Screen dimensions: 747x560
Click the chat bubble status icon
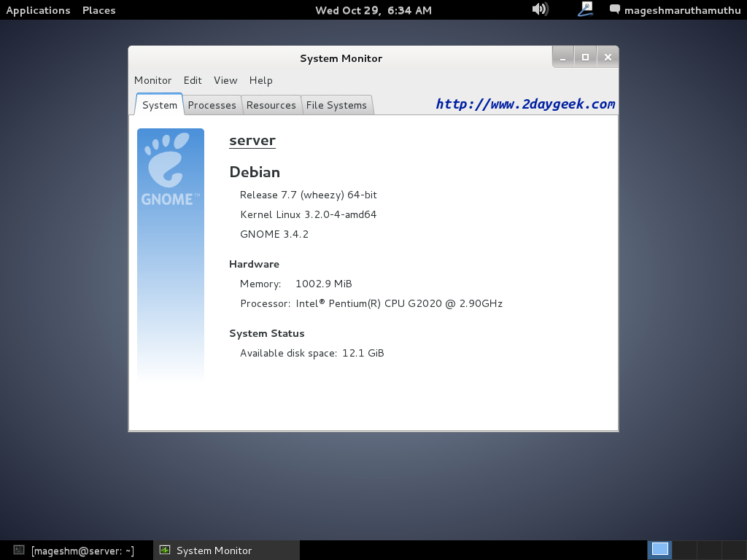pyautogui.click(x=615, y=10)
